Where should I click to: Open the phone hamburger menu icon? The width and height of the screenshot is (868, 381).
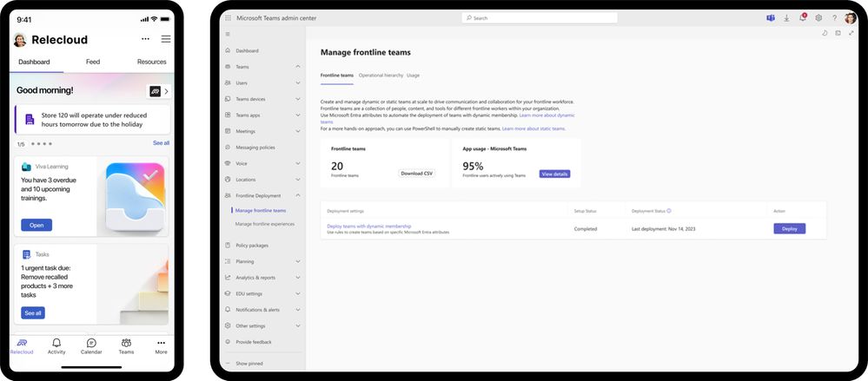(x=165, y=39)
